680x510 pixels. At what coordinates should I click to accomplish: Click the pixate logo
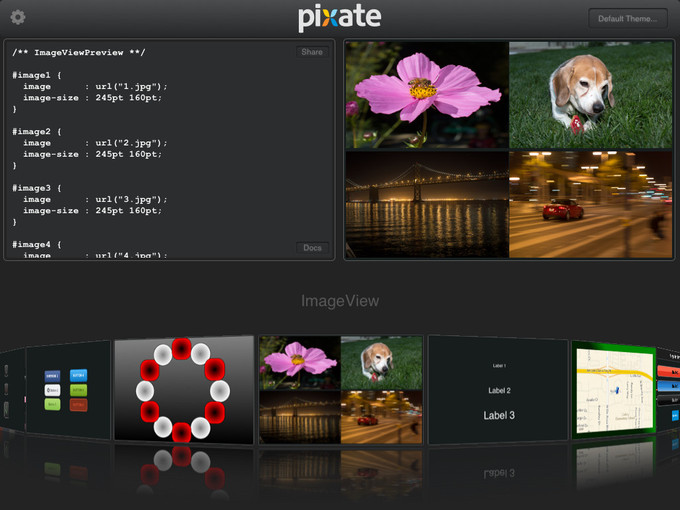click(x=340, y=18)
